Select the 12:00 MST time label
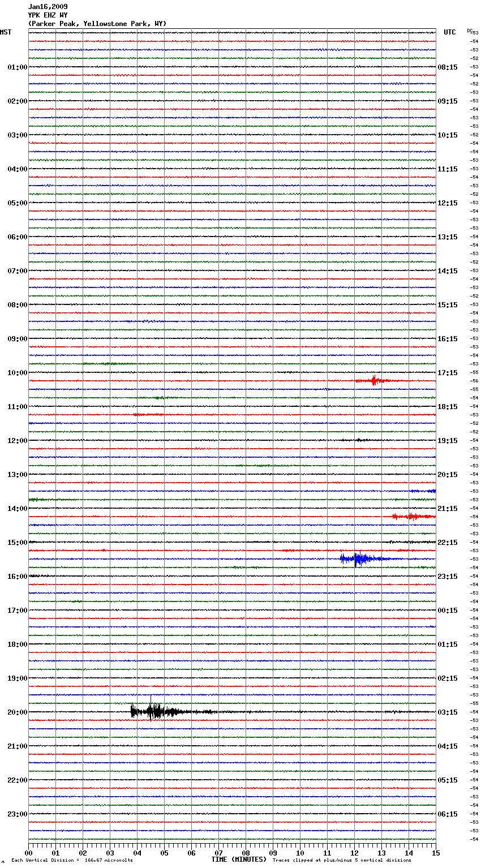Screen dimensions: 481x868 click(x=18, y=441)
